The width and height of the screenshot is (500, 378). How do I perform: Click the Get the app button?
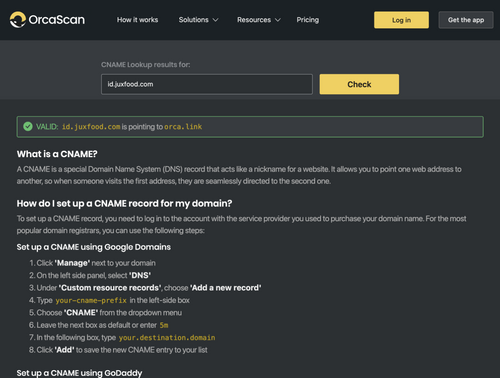[x=466, y=20]
